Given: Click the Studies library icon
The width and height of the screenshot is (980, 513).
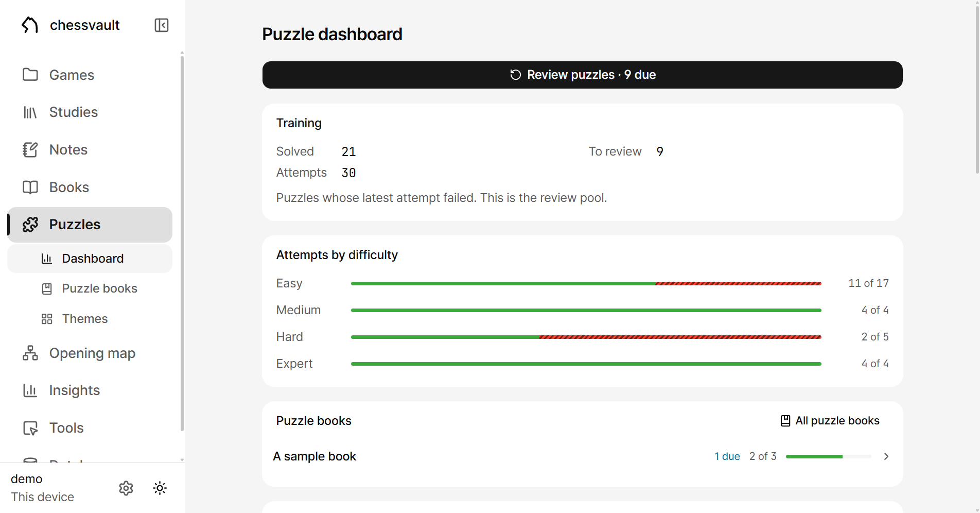Looking at the screenshot, I should [30, 112].
